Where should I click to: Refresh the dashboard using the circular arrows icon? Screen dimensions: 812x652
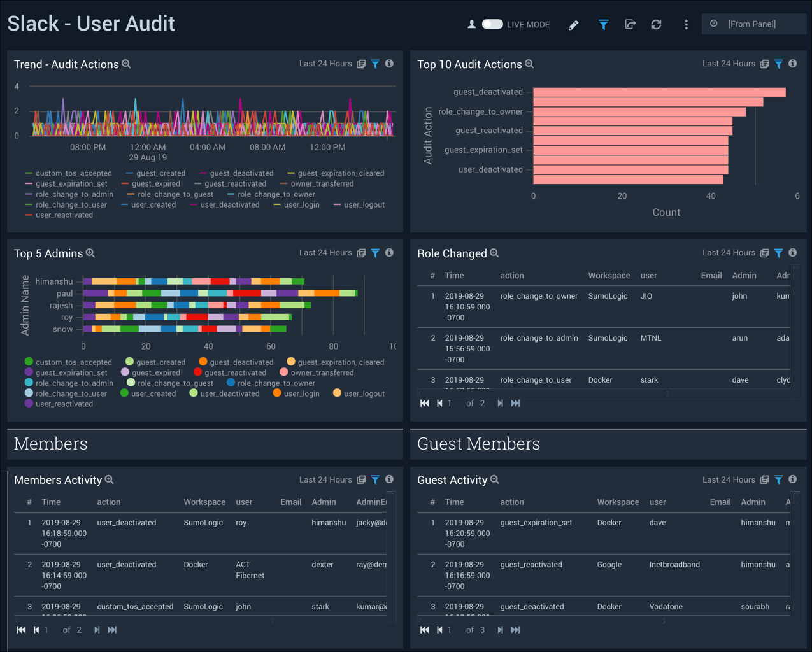pyautogui.click(x=656, y=24)
